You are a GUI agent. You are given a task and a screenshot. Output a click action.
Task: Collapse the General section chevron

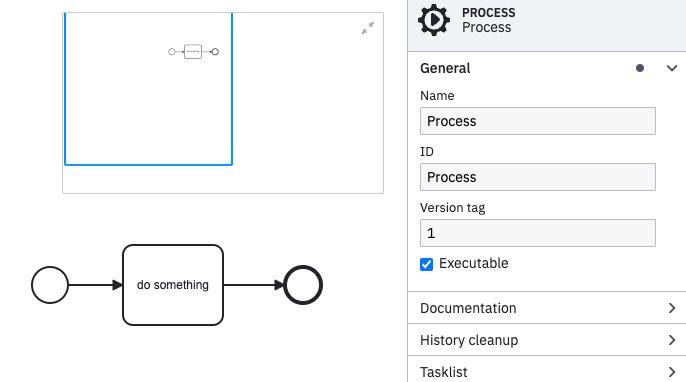pyautogui.click(x=672, y=68)
